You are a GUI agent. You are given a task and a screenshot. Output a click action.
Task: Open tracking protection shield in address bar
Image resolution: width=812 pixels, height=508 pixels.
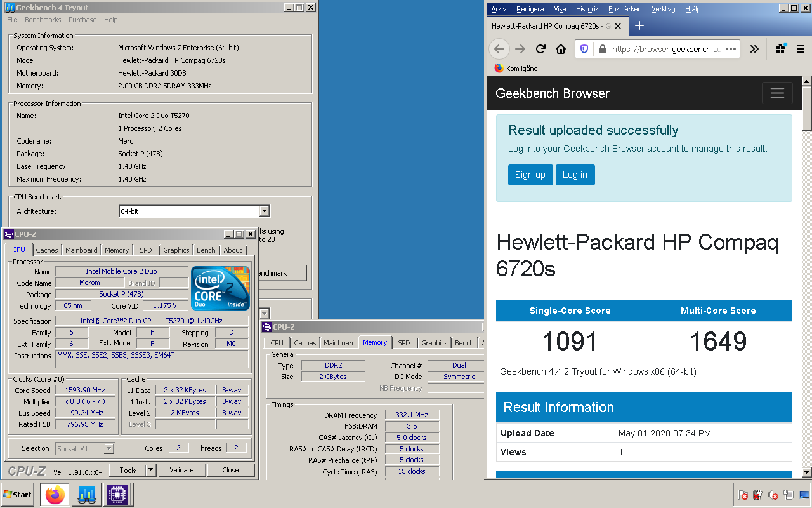point(584,49)
